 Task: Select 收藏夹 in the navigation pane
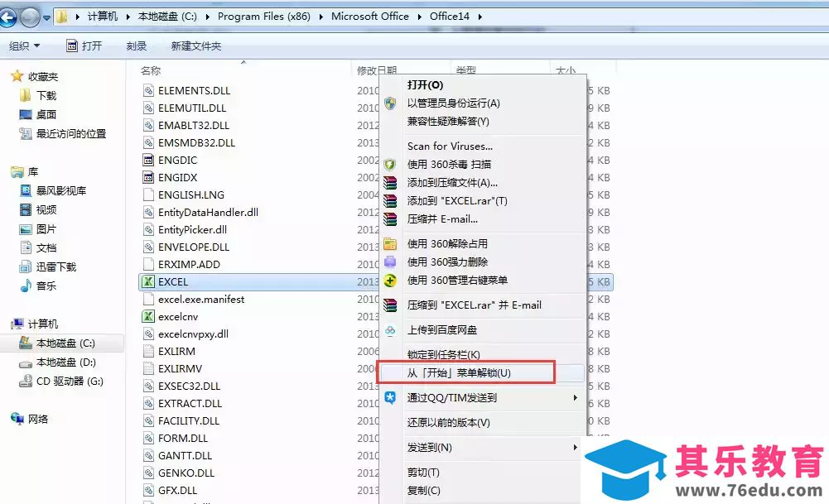(x=43, y=77)
